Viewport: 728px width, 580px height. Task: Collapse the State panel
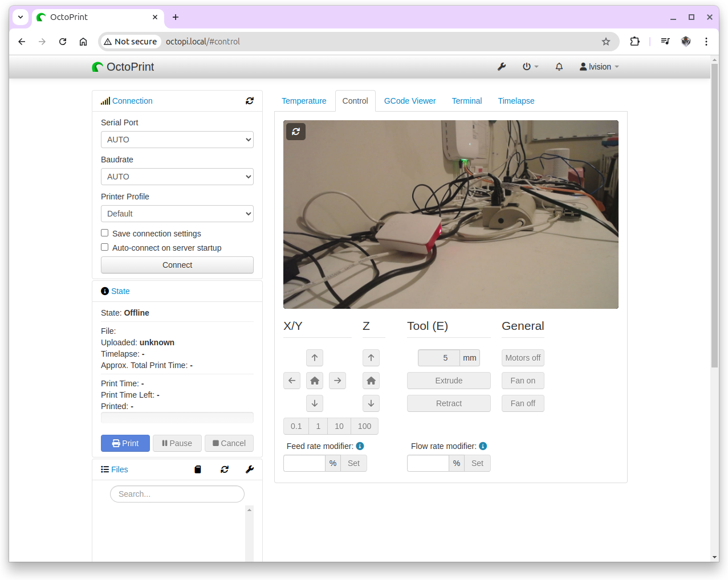click(x=120, y=291)
